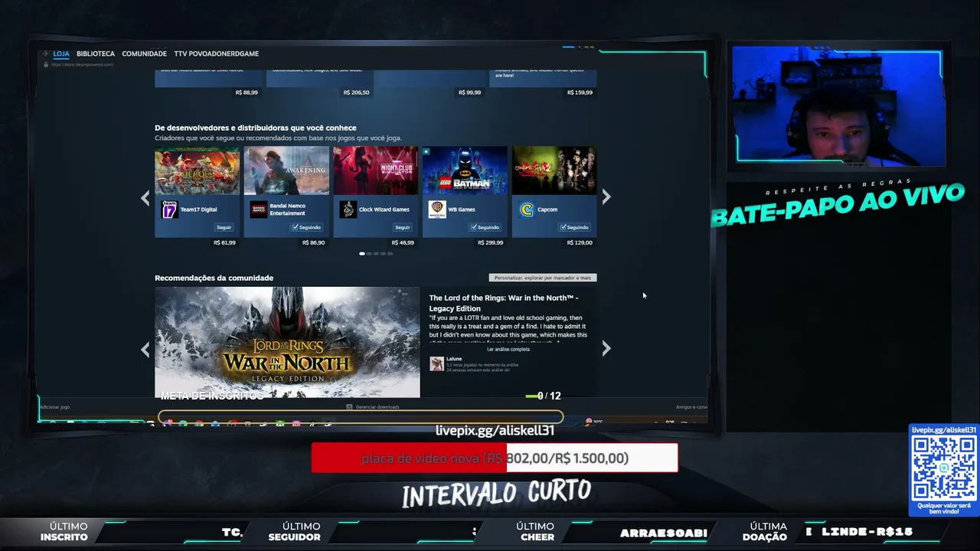This screenshot has height=551, width=980.
Task: Follow Clock Wizard Games with Seguir button
Action: tap(403, 227)
